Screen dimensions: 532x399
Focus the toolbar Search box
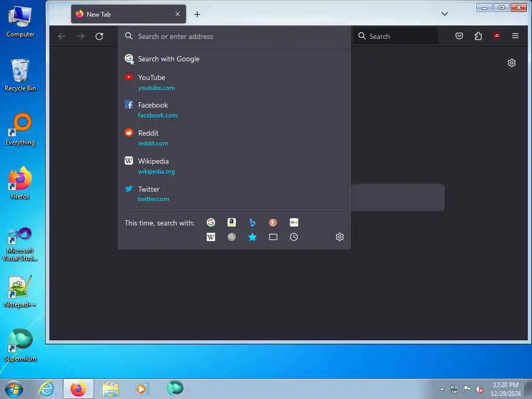[x=395, y=36]
